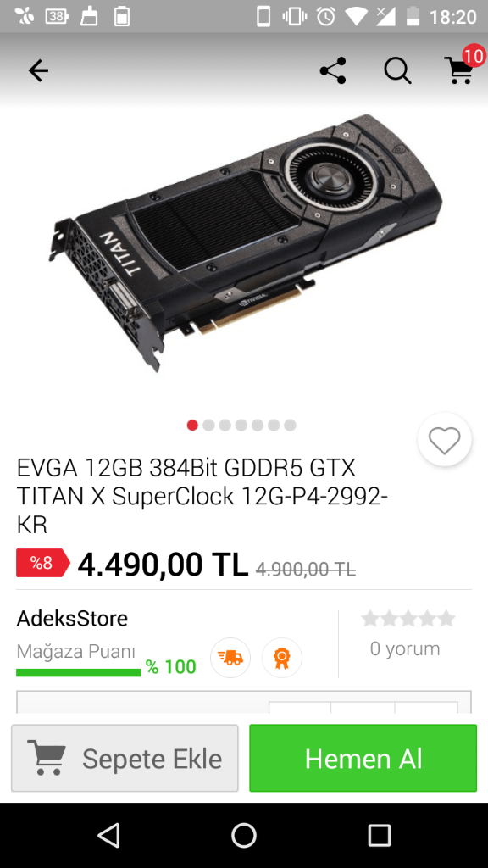Viewport: 488px width, 868px height.
Task: Open the 0 yorum reviews section
Action: [x=405, y=648]
